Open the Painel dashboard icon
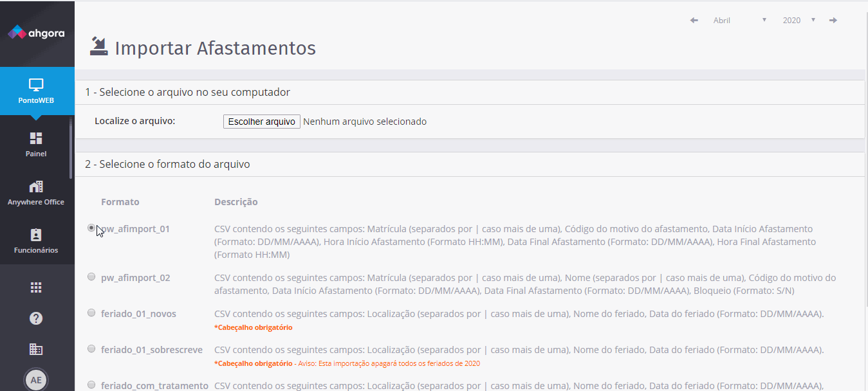868x391 pixels. pos(36,138)
